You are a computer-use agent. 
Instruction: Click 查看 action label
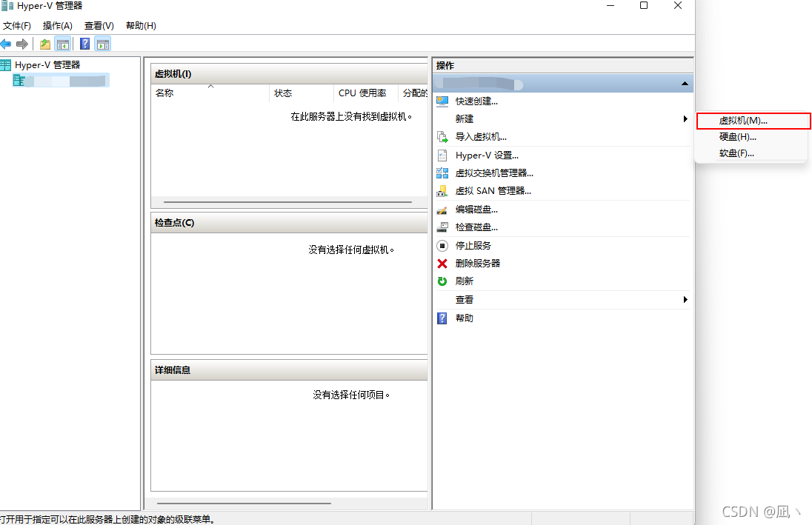click(x=465, y=300)
